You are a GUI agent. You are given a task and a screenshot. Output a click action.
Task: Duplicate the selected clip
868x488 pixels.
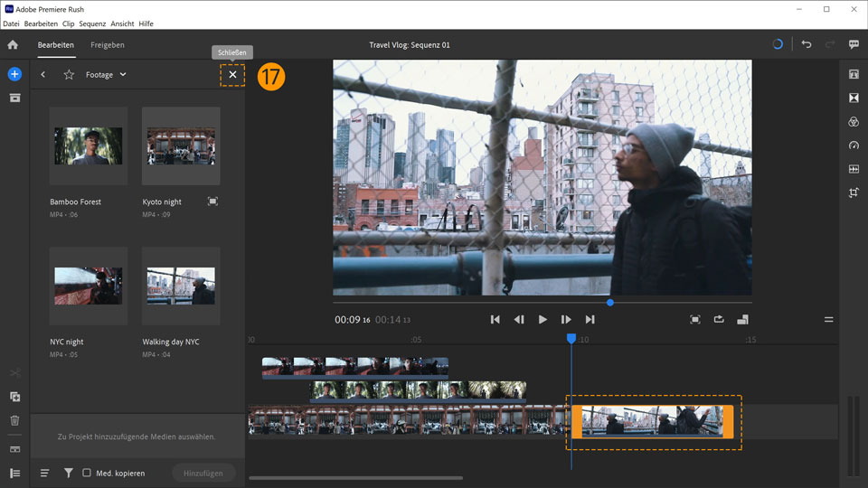[x=15, y=397]
